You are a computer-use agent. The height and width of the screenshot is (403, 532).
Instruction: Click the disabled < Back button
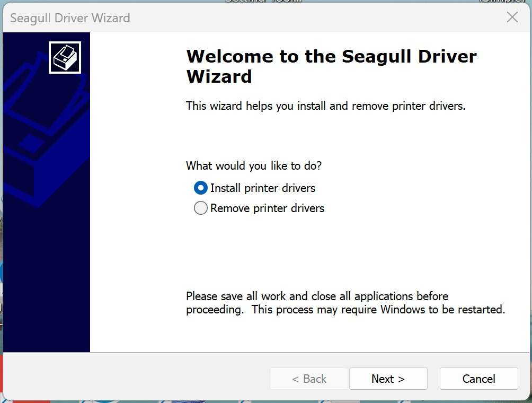309,379
